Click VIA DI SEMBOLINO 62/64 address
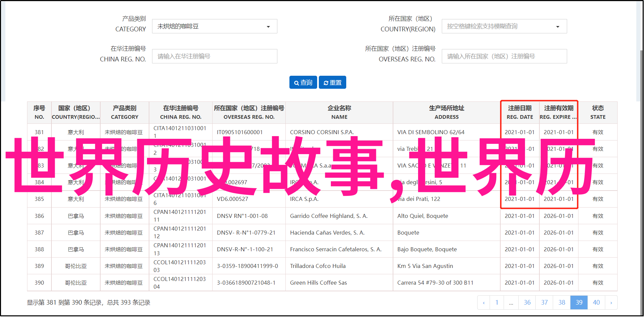Image resolution: width=644 pixels, height=317 pixels. coord(431,132)
